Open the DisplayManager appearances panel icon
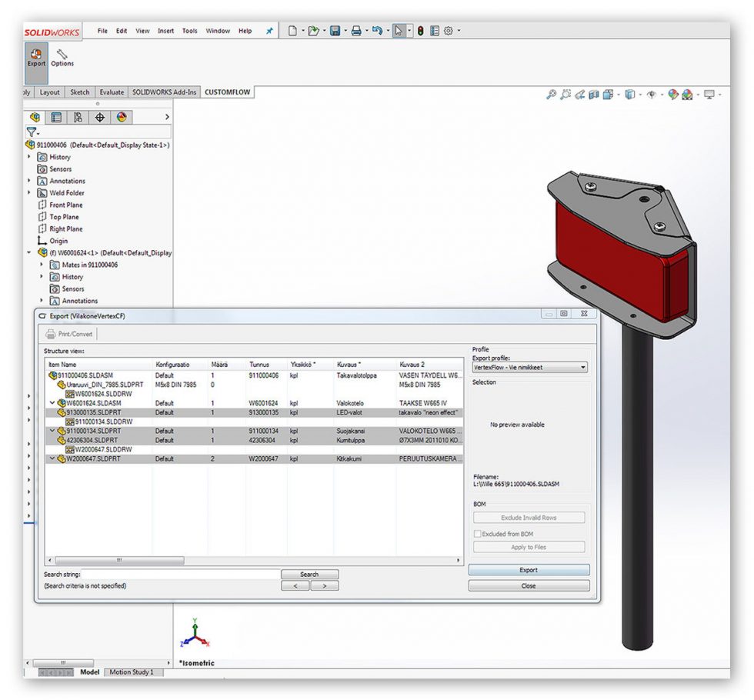This screenshot has width=754, height=700. point(121,117)
